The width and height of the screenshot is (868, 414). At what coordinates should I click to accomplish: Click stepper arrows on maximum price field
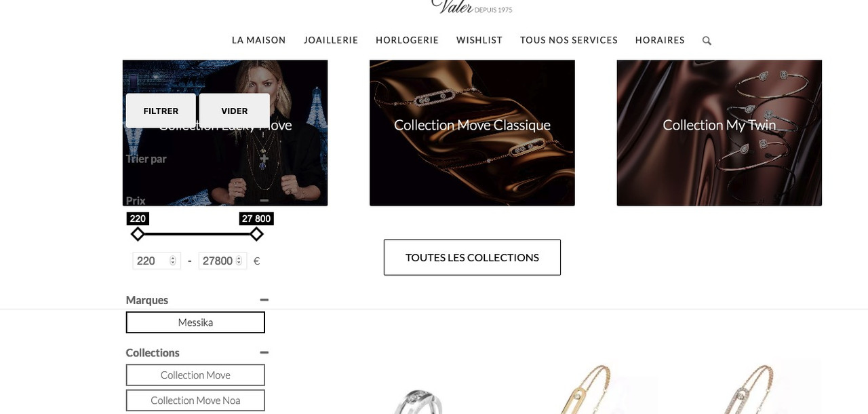pos(239,261)
